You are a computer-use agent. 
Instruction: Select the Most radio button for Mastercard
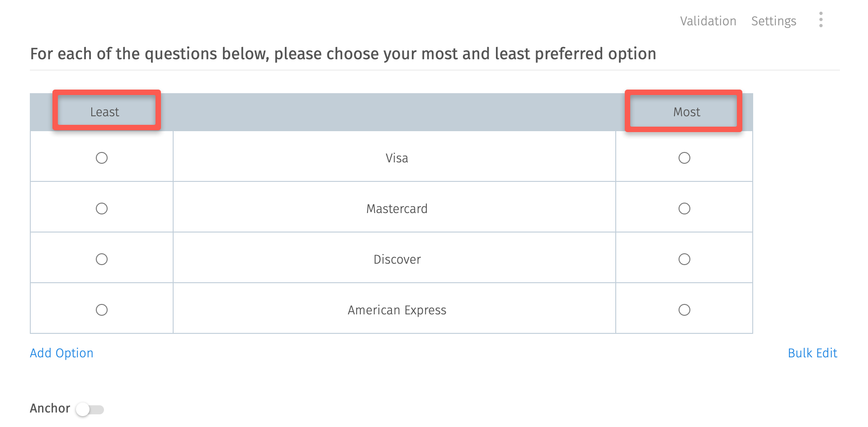[x=684, y=209]
